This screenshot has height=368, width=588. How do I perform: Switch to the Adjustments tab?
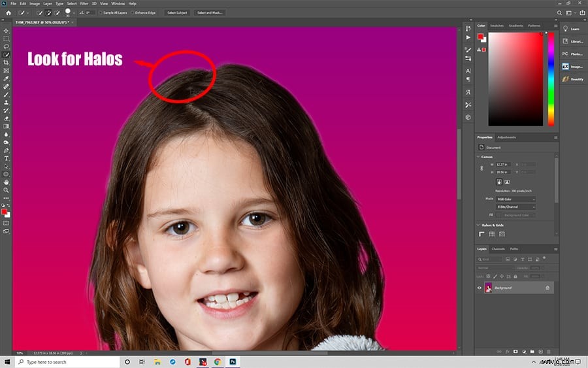click(506, 137)
